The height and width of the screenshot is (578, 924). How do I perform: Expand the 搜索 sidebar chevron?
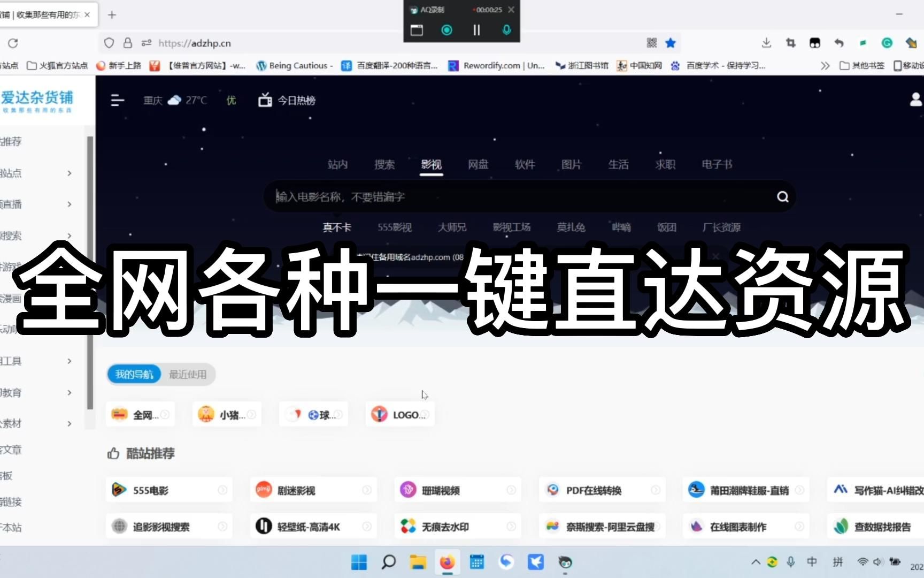pyautogui.click(x=70, y=235)
